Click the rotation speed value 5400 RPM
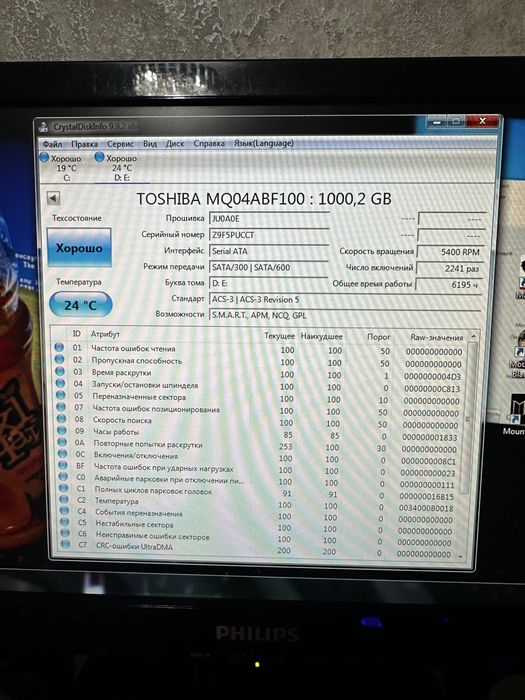This screenshot has height=700, width=525. [450, 252]
